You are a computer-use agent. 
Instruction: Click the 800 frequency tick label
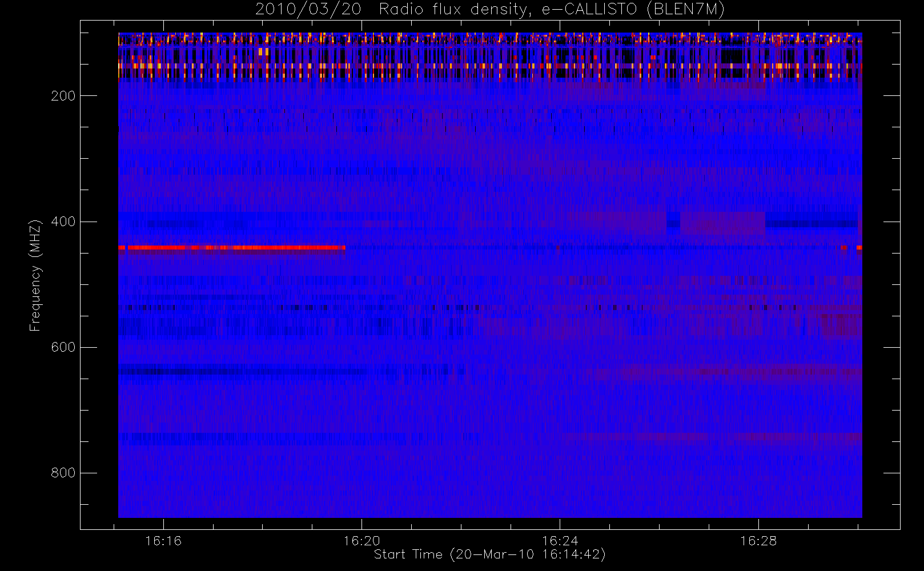pyautogui.click(x=63, y=473)
